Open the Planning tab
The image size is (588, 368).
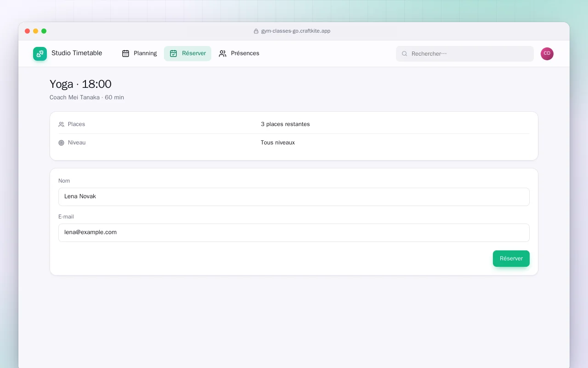tap(139, 53)
